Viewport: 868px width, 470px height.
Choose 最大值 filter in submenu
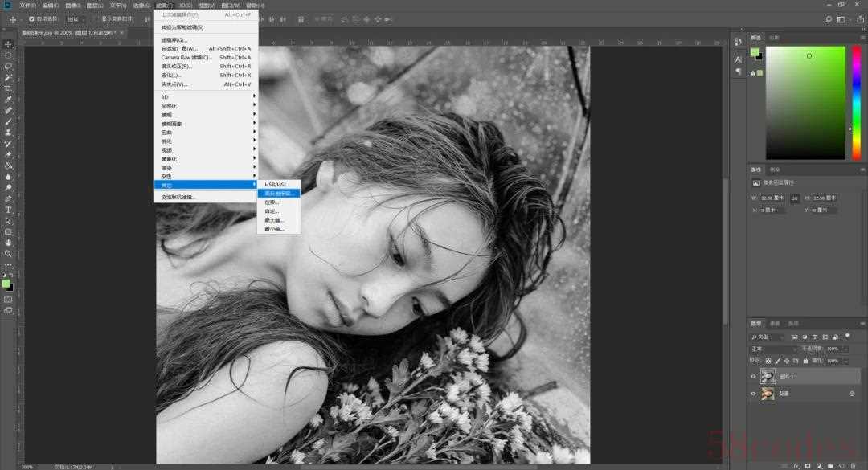point(279,220)
